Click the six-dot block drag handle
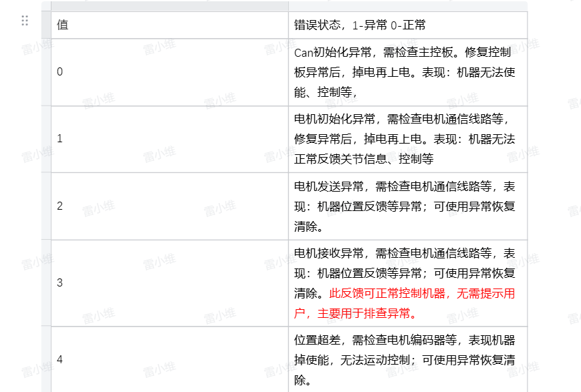Image resolution: width=581 pixels, height=392 pixels. click(25, 21)
